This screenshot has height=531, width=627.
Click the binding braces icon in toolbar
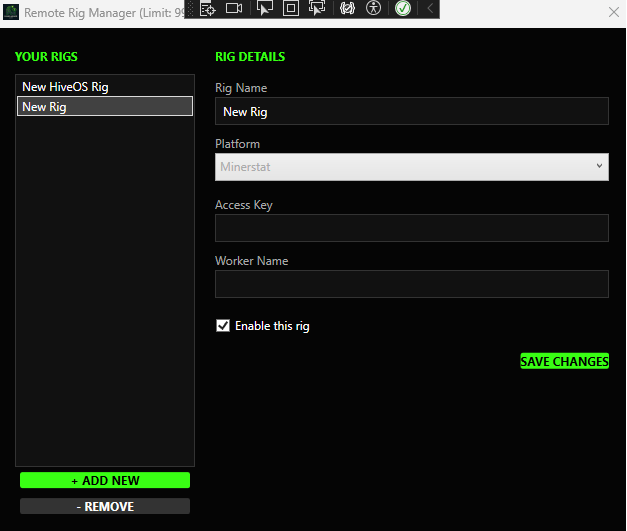click(348, 8)
